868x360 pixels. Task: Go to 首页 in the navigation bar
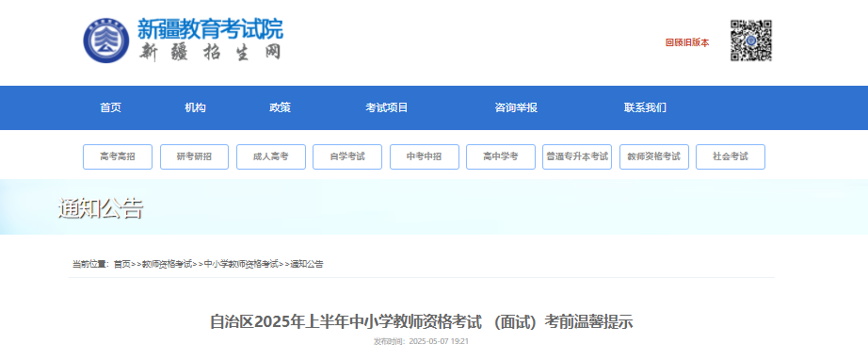(x=111, y=108)
